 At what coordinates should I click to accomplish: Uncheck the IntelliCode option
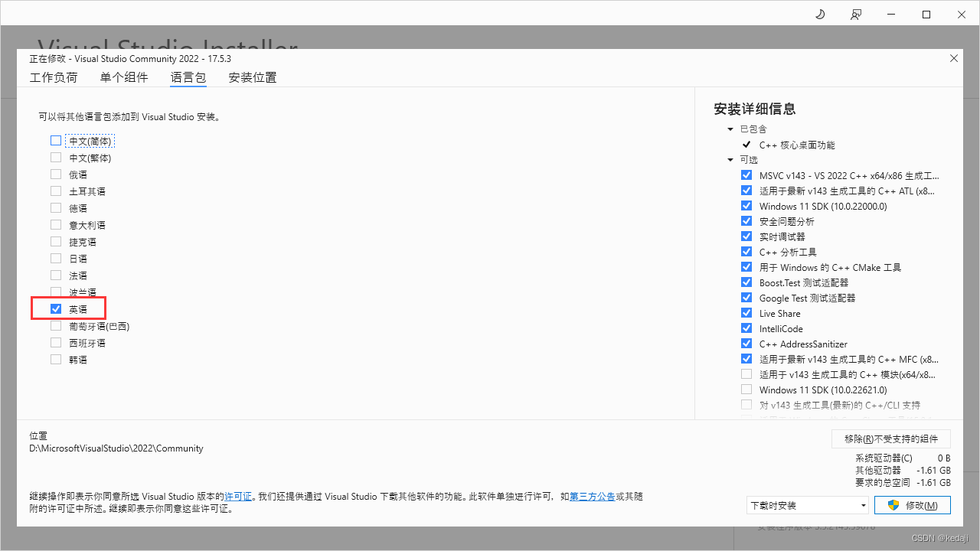pyautogui.click(x=746, y=328)
